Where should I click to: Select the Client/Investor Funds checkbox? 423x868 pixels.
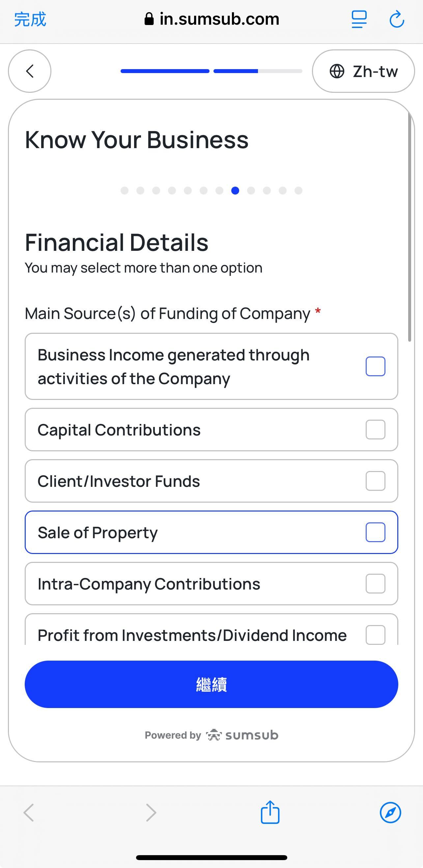click(x=376, y=481)
